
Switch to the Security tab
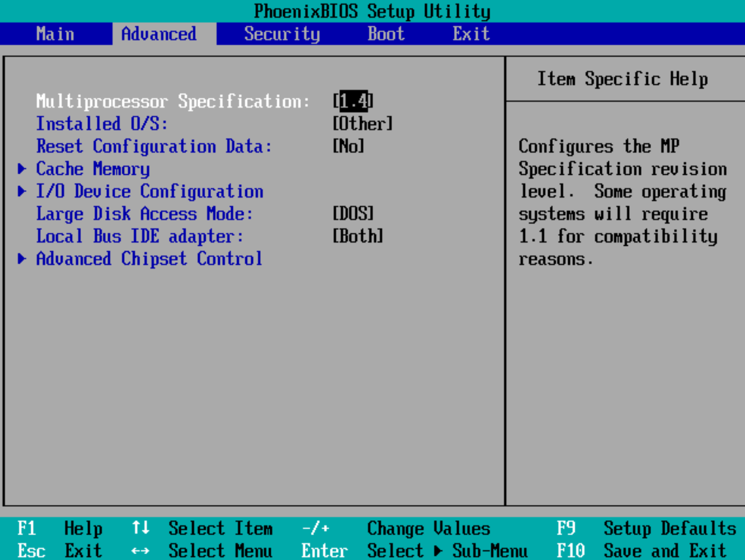[282, 34]
